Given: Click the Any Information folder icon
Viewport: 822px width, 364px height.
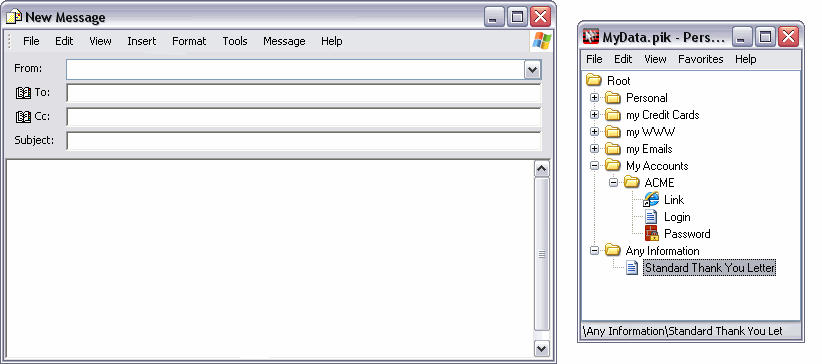Looking at the screenshot, I should [x=612, y=250].
